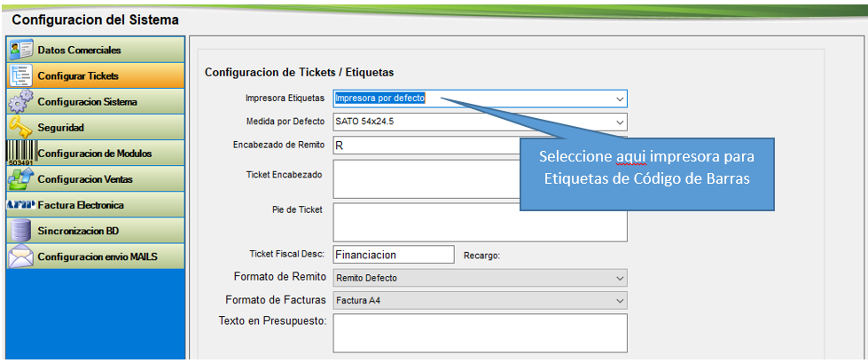The width and height of the screenshot is (868, 363).
Task: Expand the Formato de Remito dropdown
Action: [619, 278]
